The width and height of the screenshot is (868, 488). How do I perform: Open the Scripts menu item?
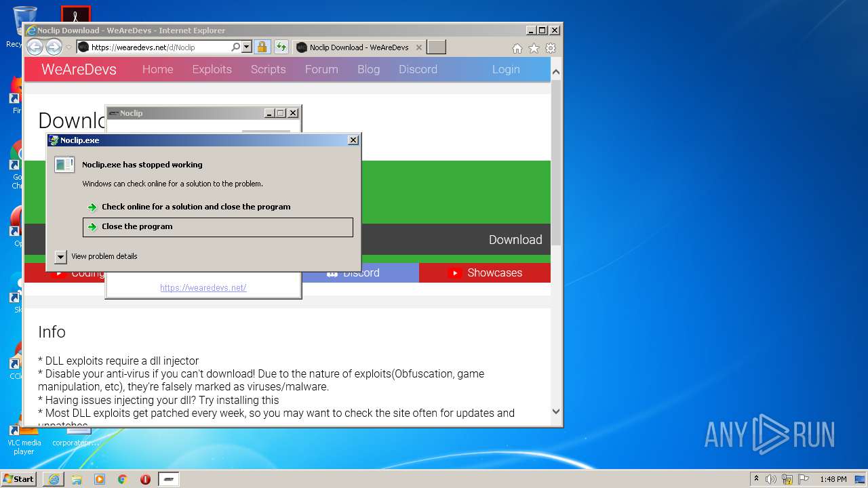[268, 69]
